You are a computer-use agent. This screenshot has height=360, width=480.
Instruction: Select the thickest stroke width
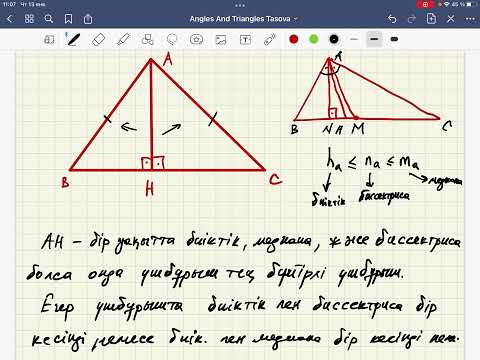(x=394, y=39)
